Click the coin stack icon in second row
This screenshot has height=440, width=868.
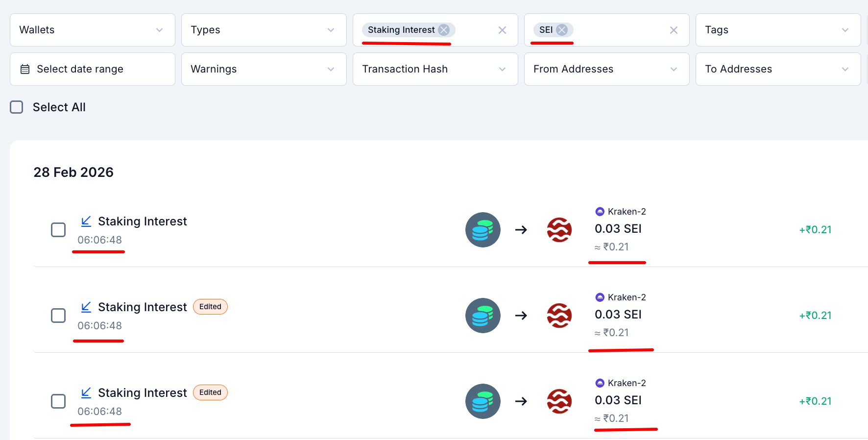point(483,316)
